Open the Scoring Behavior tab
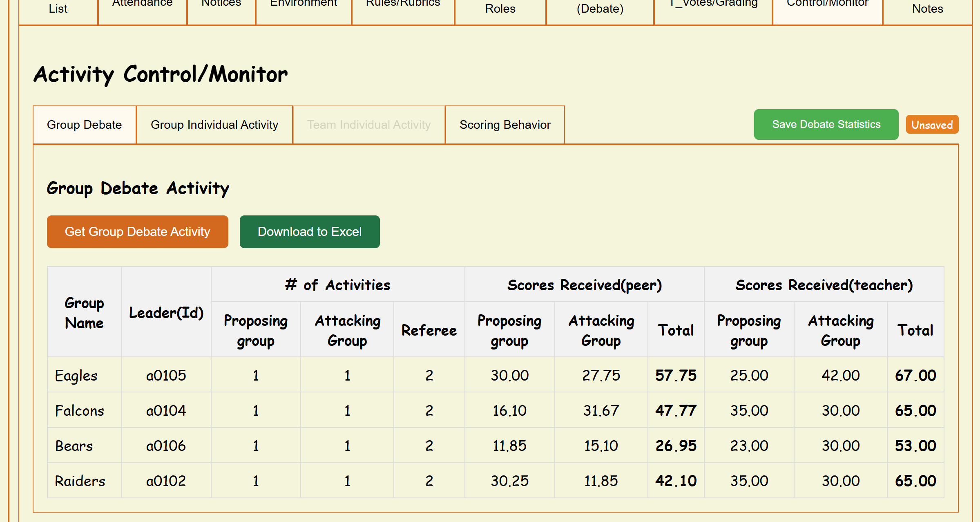 505,125
